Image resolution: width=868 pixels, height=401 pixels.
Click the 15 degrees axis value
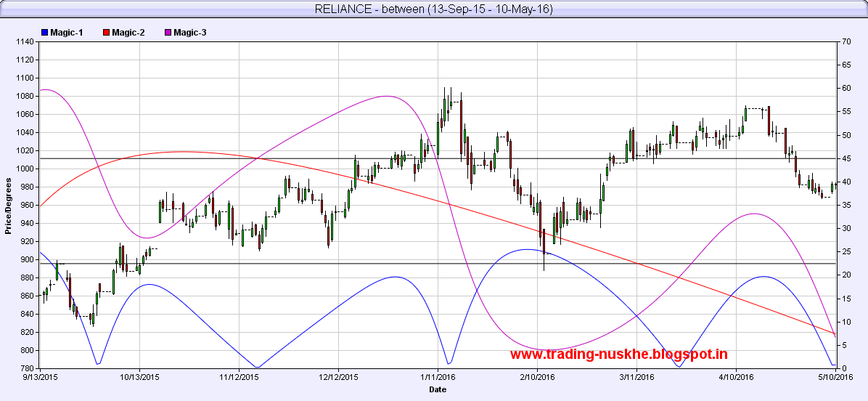846,299
